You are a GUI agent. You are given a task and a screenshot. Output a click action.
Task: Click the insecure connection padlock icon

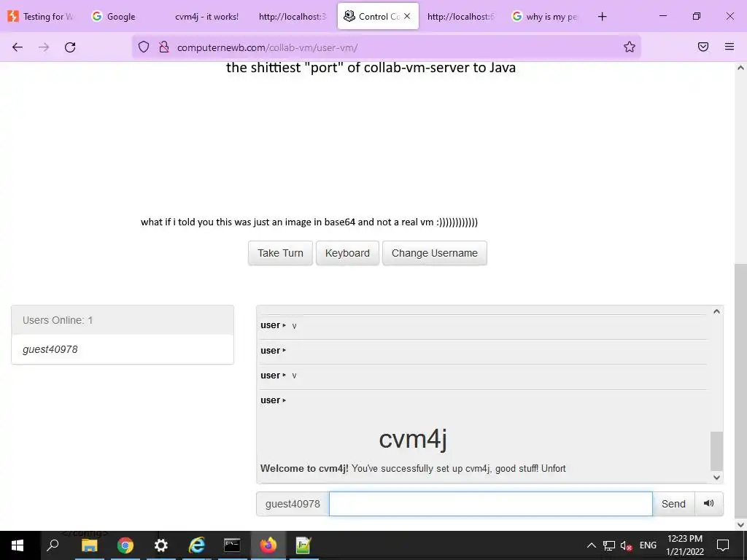164,47
